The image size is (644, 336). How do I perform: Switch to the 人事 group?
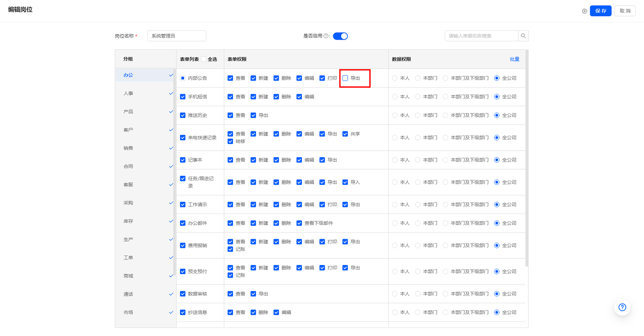pyautogui.click(x=145, y=93)
